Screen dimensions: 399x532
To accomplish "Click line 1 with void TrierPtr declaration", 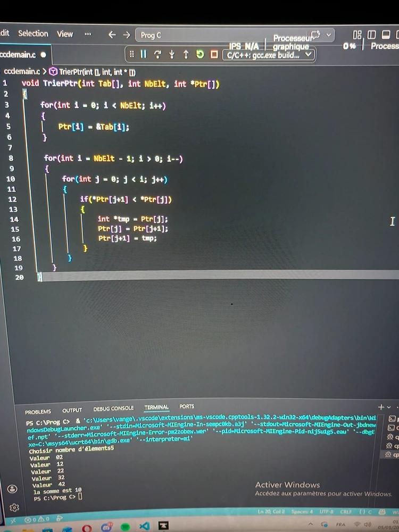I will (x=120, y=84).
